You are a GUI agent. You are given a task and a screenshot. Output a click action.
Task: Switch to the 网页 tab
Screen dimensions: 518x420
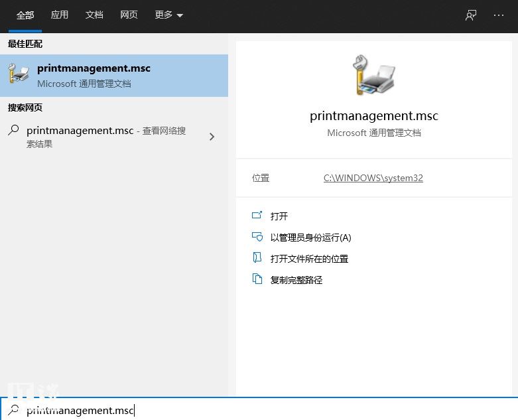(129, 15)
